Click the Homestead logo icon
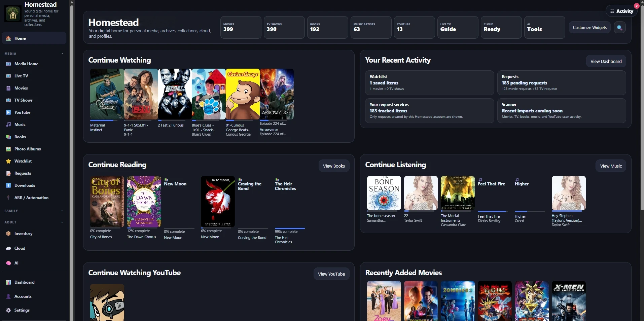644x321 pixels. point(13,14)
